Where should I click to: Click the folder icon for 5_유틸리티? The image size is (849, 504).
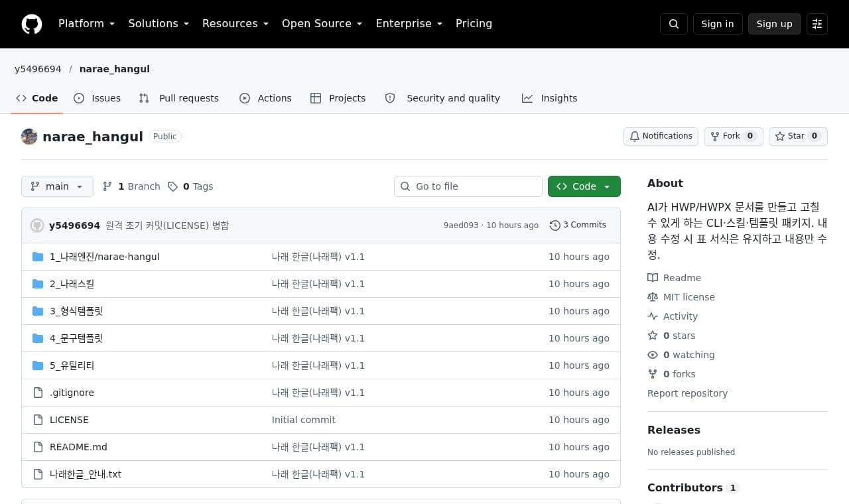click(x=38, y=365)
